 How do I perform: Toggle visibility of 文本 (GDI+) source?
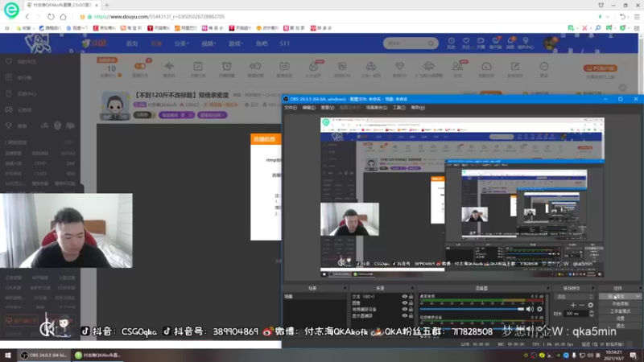pos(405,296)
